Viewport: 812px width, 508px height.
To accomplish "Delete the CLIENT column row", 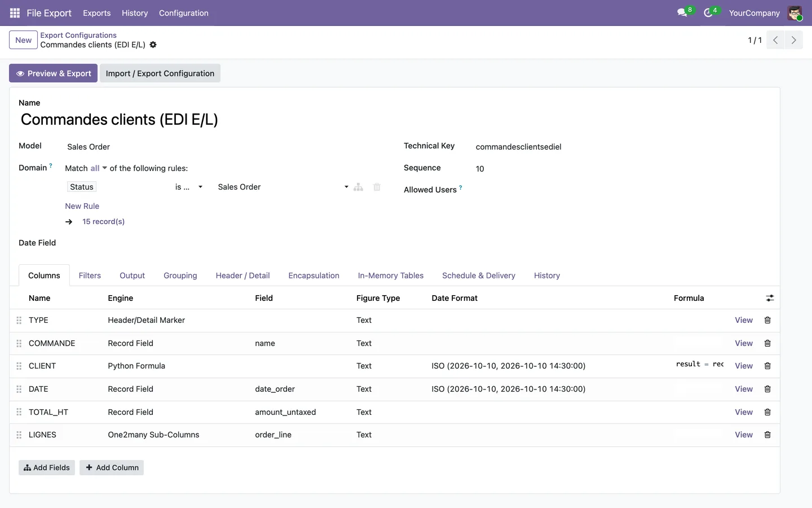I will [x=767, y=366].
